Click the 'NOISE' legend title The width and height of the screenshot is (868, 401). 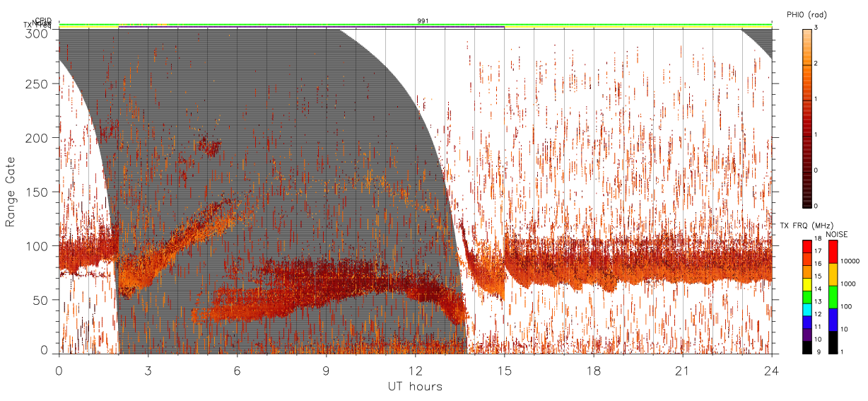(837, 234)
